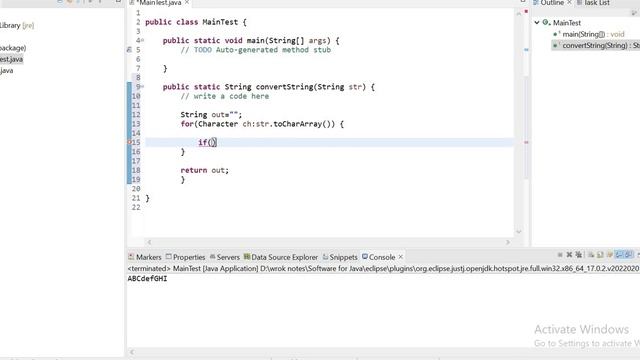The height and width of the screenshot is (360, 640).
Task: Place cursor inside if() parentheses on line 15
Action: point(212,142)
